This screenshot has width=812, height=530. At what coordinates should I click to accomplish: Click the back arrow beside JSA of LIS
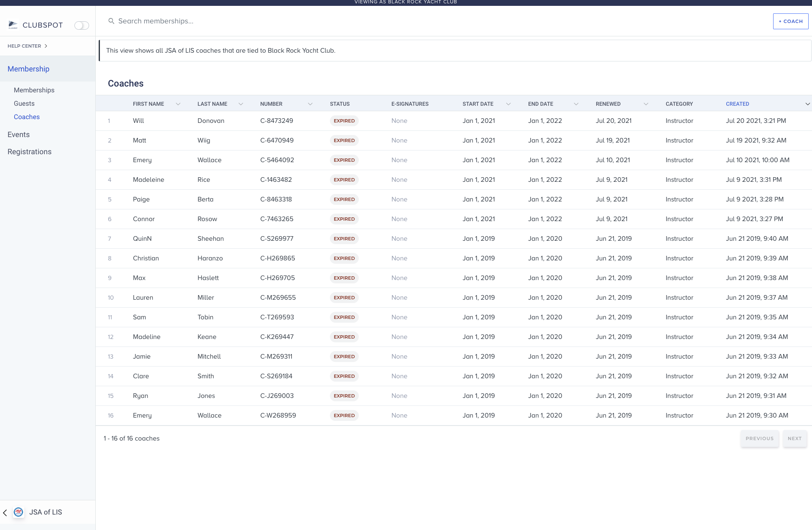click(5, 512)
